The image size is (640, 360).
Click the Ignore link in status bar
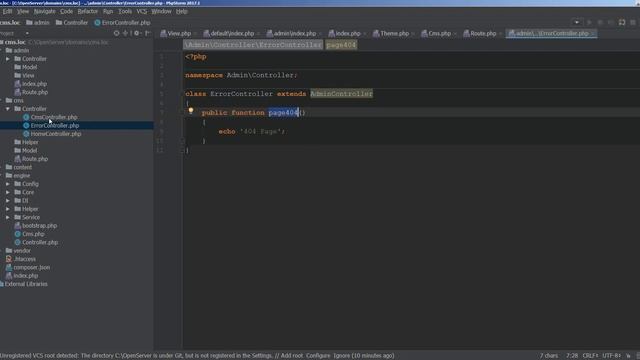click(341, 356)
